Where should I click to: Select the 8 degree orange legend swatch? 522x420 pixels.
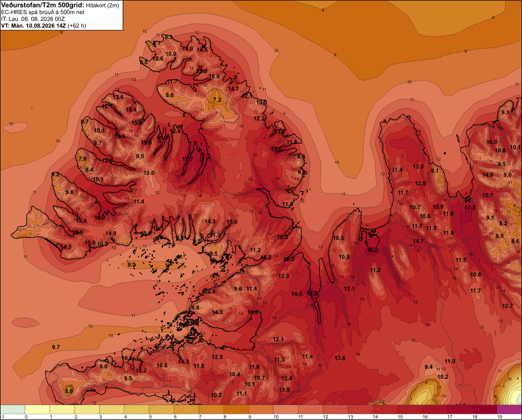(x=236, y=409)
